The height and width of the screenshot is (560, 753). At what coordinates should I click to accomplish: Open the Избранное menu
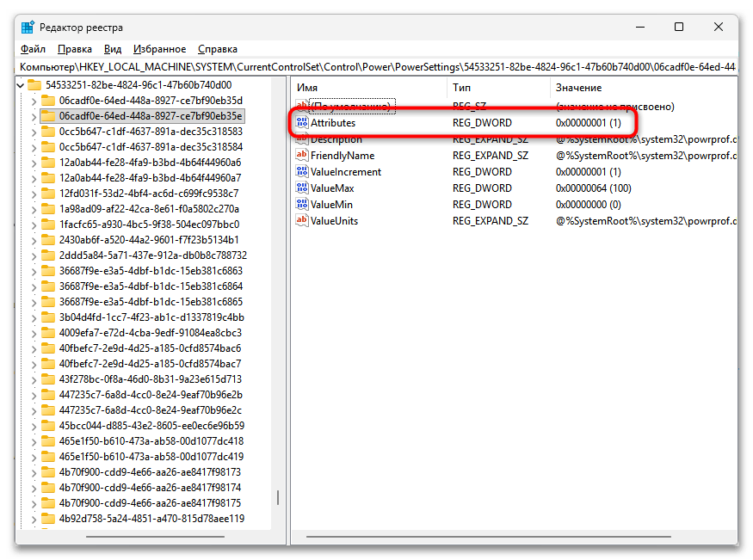click(x=159, y=49)
